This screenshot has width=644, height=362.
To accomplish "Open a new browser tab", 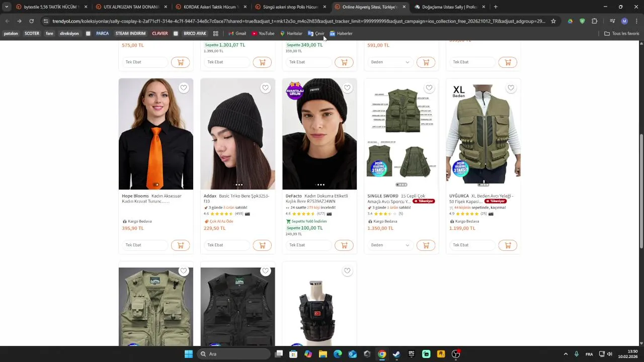I will tap(496, 7).
